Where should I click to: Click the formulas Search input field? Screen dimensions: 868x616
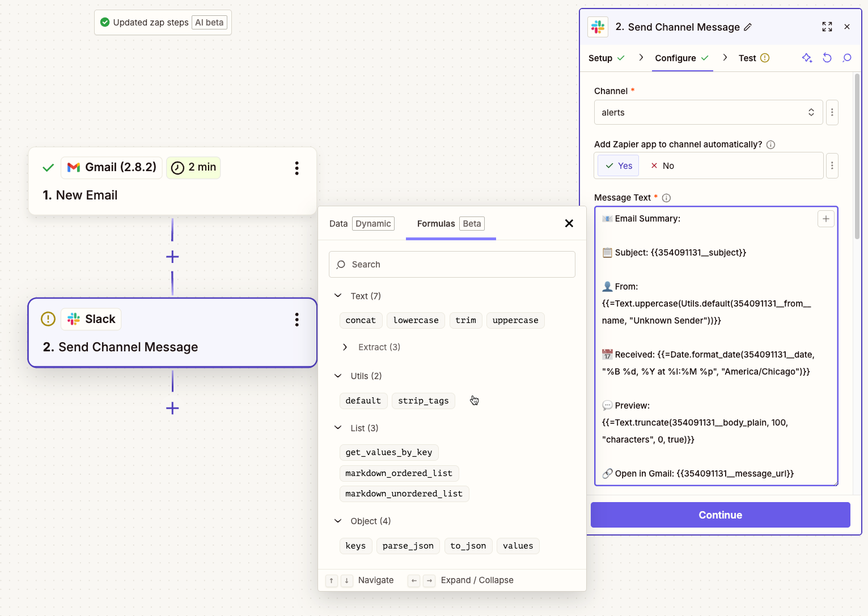[x=452, y=265]
